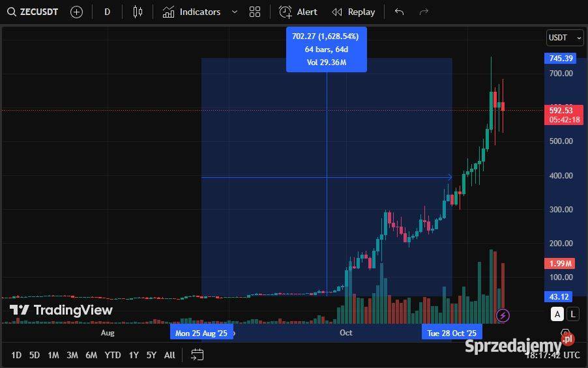This screenshot has width=588, height=368.
Task: Open the Indicators panel
Action: click(192, 12)
